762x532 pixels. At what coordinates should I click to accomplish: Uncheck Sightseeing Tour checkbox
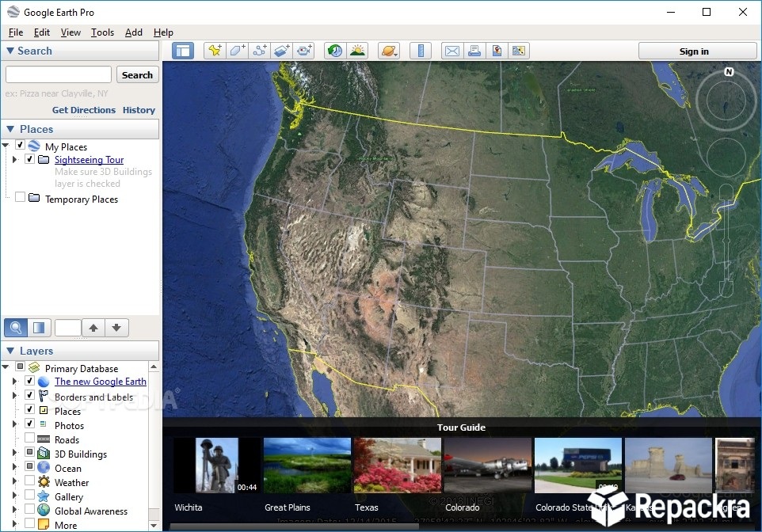click(x=29, y=159)
